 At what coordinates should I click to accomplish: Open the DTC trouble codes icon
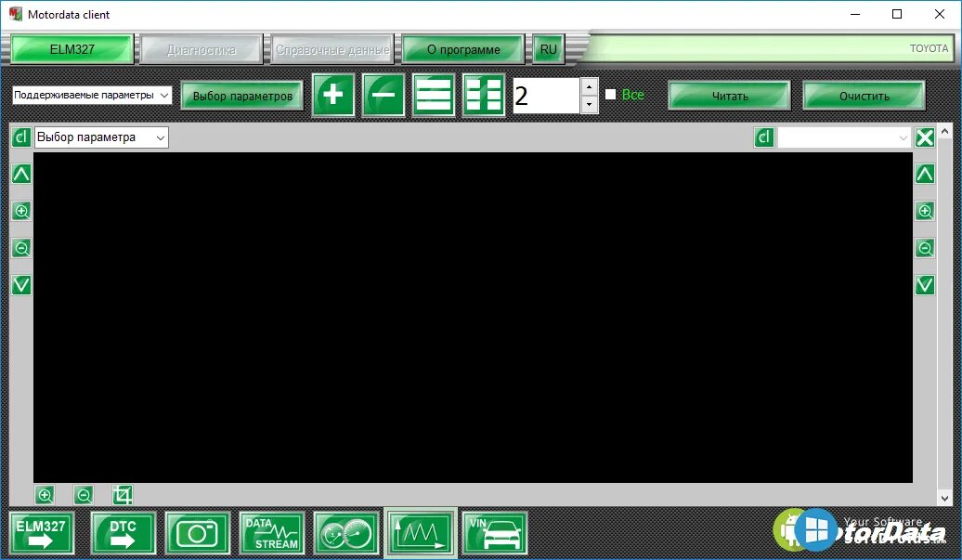123,533
